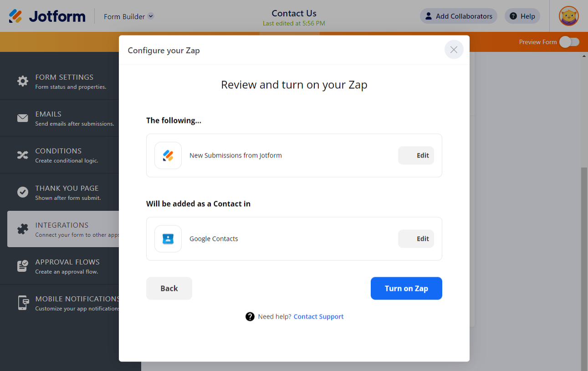
Task: Click the Integrations puzzle piece icon
Action: click(22, 229)
